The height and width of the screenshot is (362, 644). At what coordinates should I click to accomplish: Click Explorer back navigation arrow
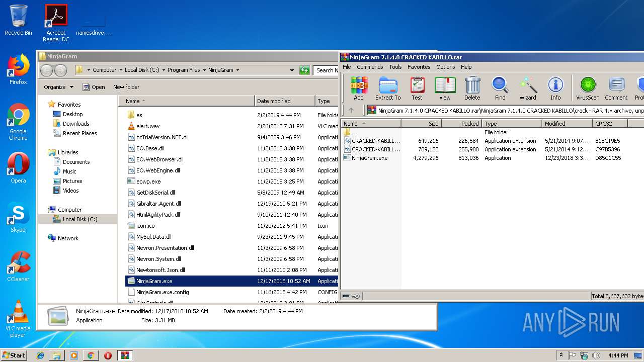click(x=46, y=70)
